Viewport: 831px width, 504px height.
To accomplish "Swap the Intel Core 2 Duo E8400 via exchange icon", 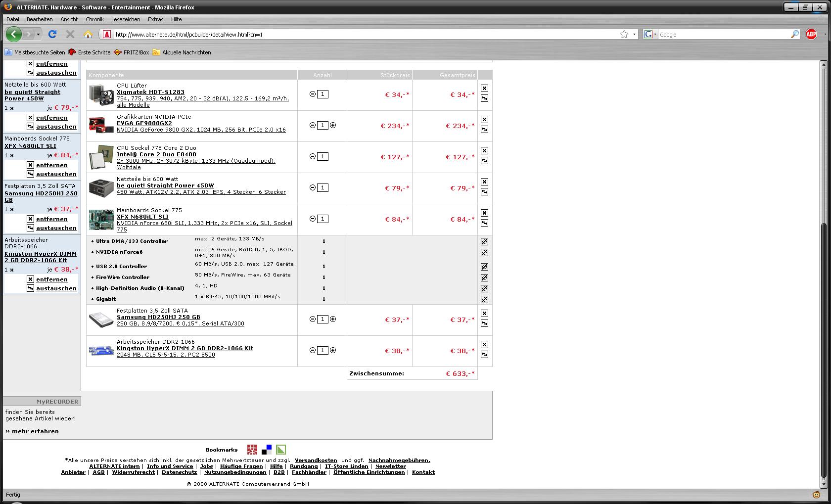I will tap(484, 161).
